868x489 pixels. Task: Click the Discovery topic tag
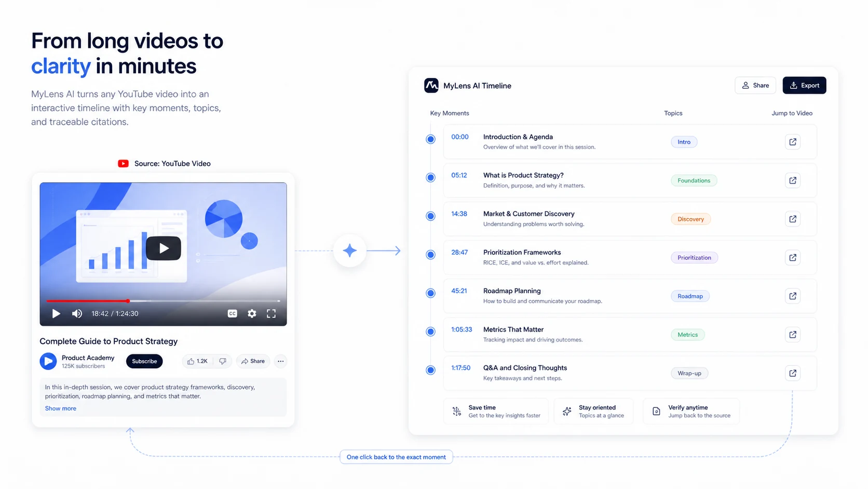click(690, 219)
